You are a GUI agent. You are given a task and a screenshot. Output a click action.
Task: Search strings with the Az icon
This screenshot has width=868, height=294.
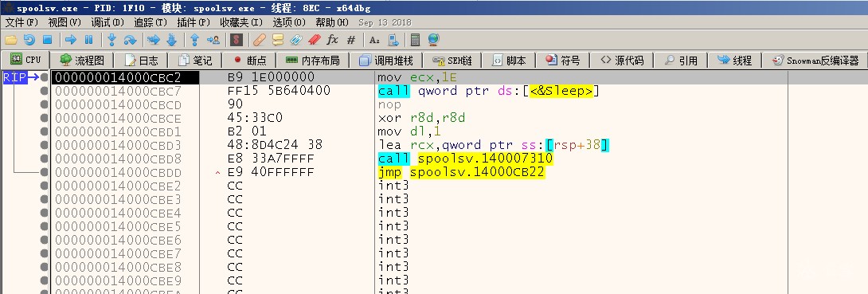(375, 40)
